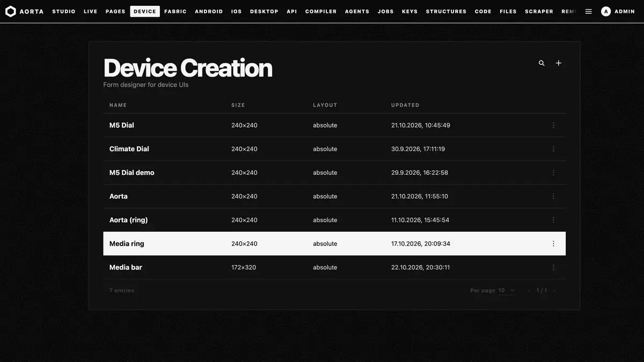Click the 1 / 1 page indicator
The height and width of the screenshot is (362, 644).
pos(542,291)
